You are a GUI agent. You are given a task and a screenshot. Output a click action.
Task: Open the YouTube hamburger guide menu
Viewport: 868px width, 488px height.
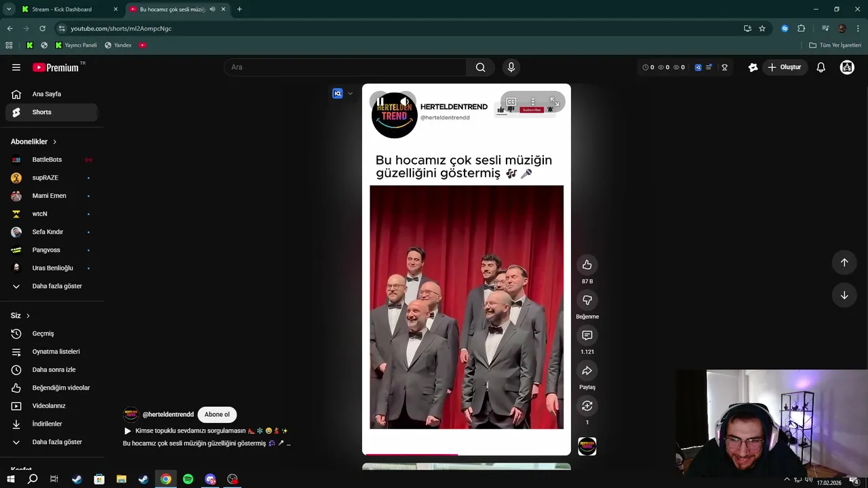click(x=16, y=67)
